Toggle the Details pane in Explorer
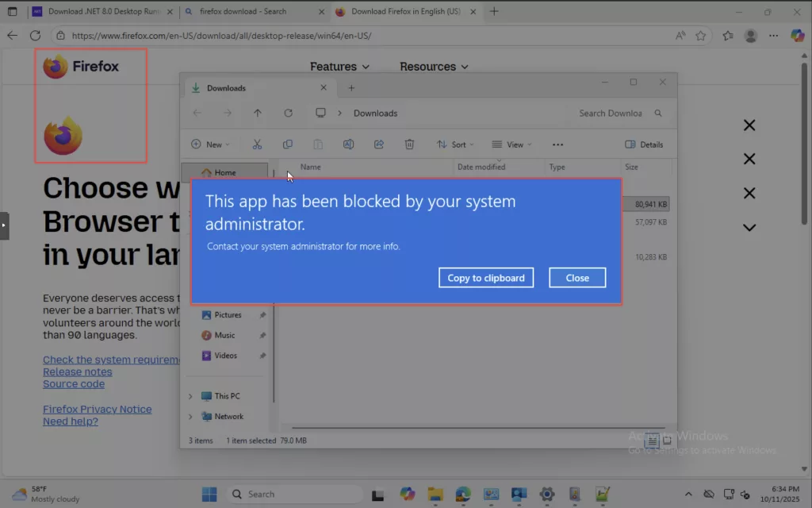812x508 pixels. (x=644, y=144)
